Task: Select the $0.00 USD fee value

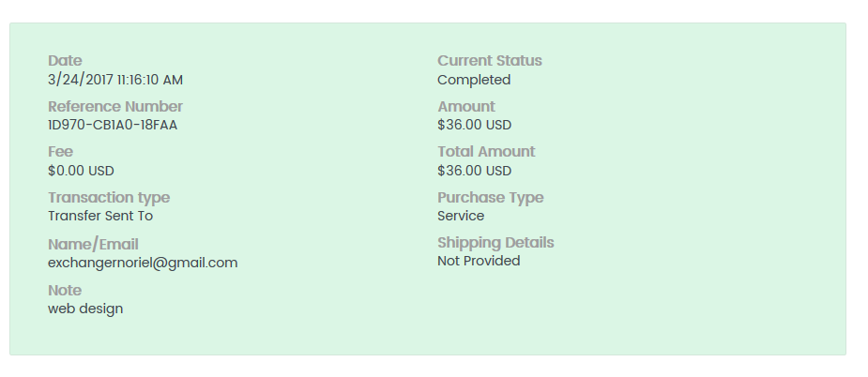Action: pos(81,171)
